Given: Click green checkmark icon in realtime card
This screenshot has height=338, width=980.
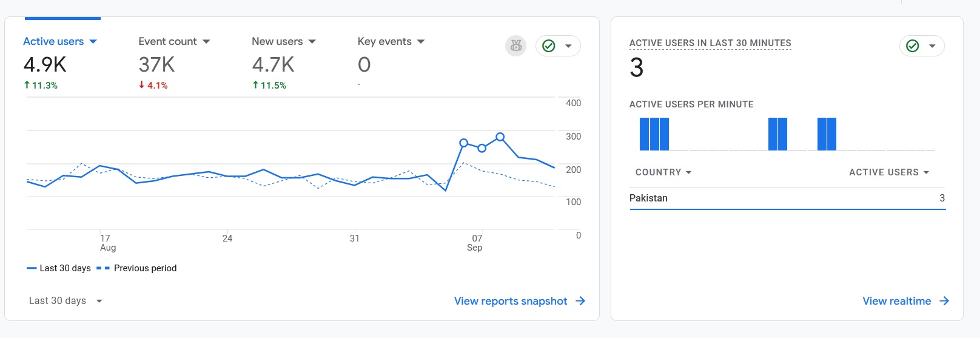Looking at the screenshot, I should [912, 46].
